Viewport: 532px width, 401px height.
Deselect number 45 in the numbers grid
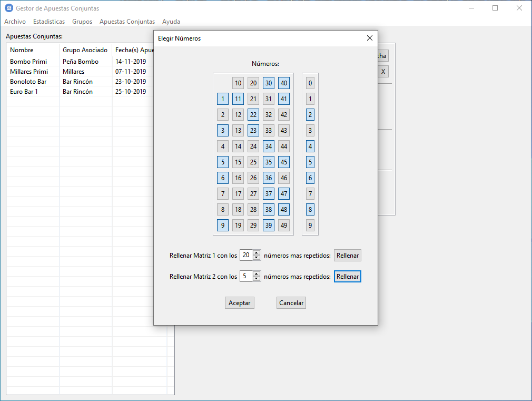click(284, 162)
